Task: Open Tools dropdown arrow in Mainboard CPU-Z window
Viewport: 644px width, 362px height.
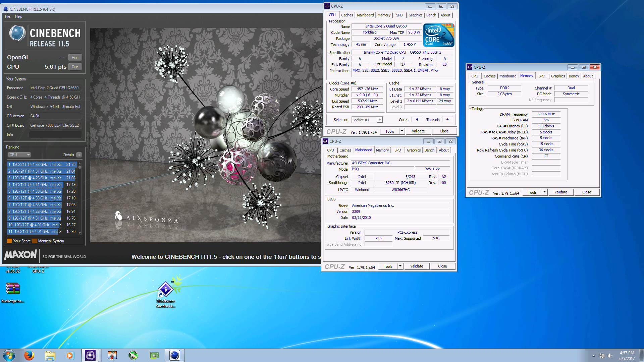Action: 400,266
